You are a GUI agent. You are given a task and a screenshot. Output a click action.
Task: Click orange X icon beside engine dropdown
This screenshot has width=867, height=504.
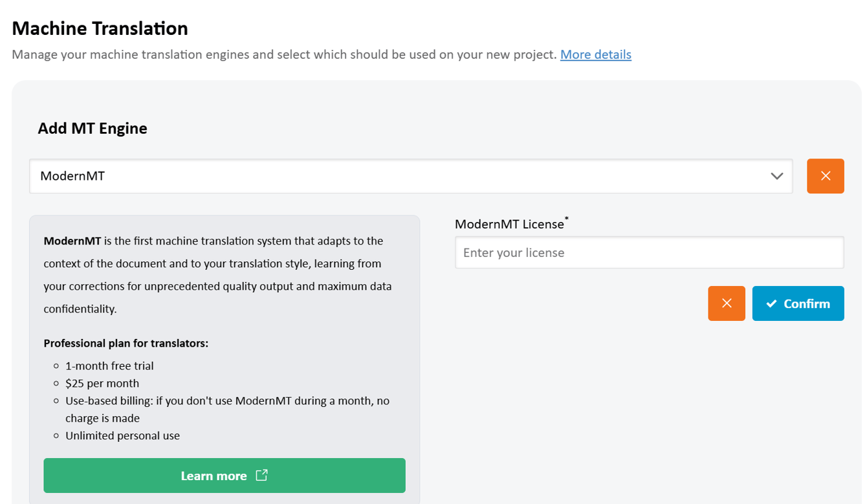coord(825,176)
